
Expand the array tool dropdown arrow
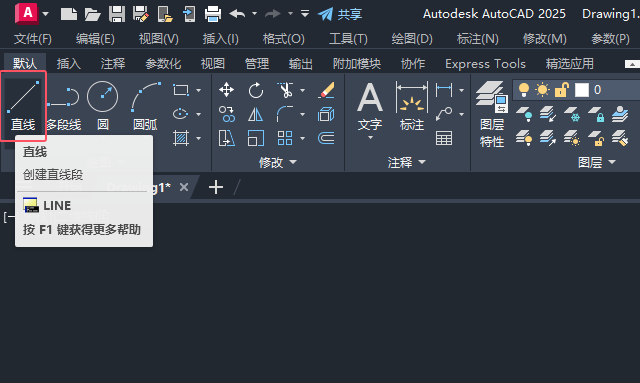pos(302,138)
